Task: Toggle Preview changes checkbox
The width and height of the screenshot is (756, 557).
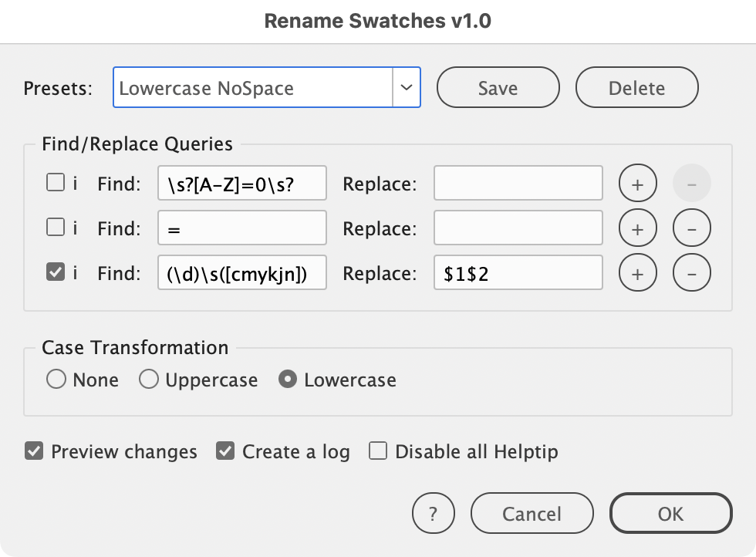Action: point(34,451)
